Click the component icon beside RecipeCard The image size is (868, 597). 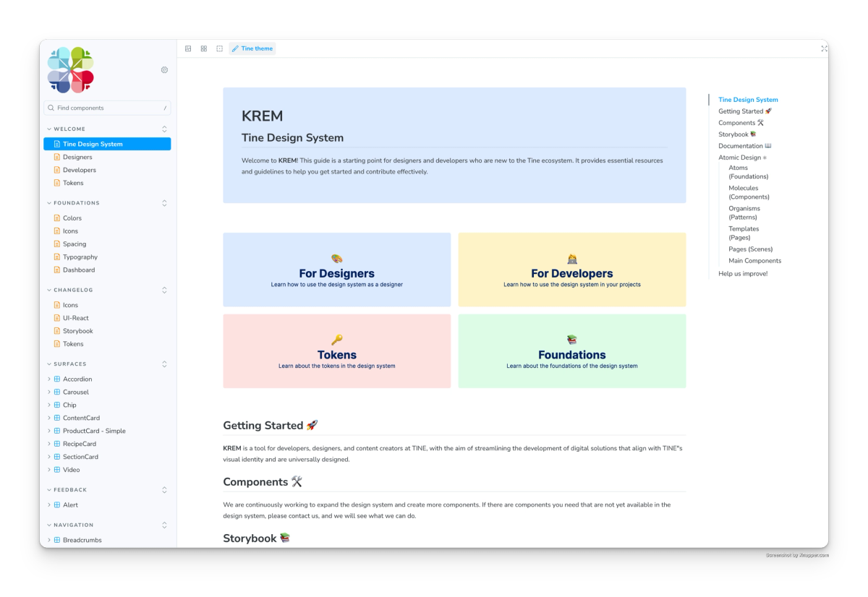point(57,444)
